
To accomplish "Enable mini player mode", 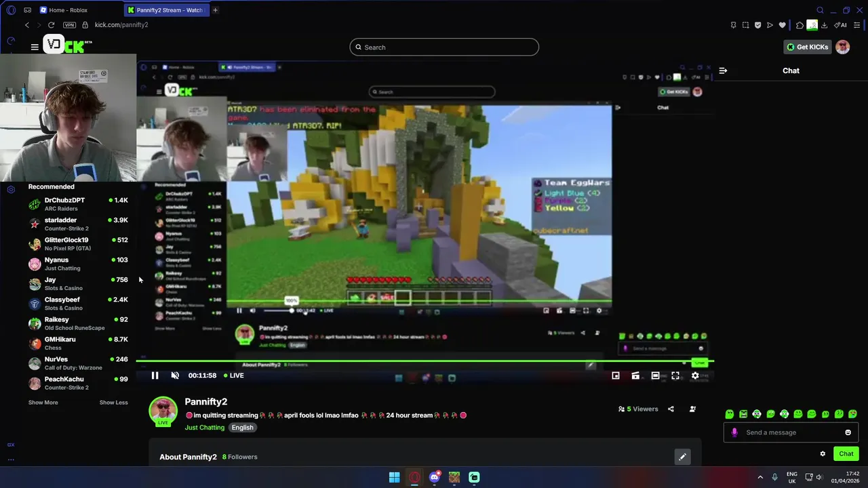I will [x=616, y=375].
